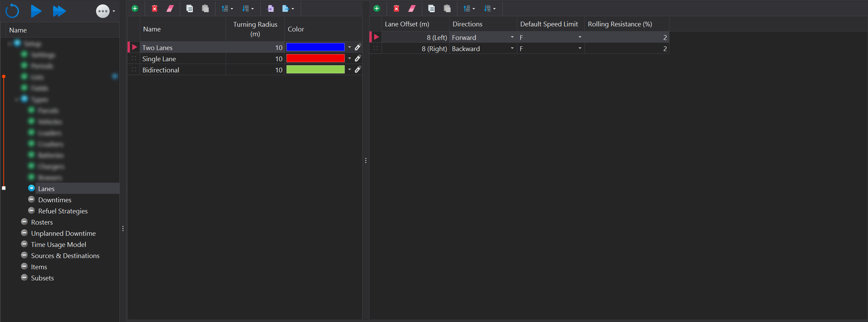Add a new lane type with green plus

[135, 8]
